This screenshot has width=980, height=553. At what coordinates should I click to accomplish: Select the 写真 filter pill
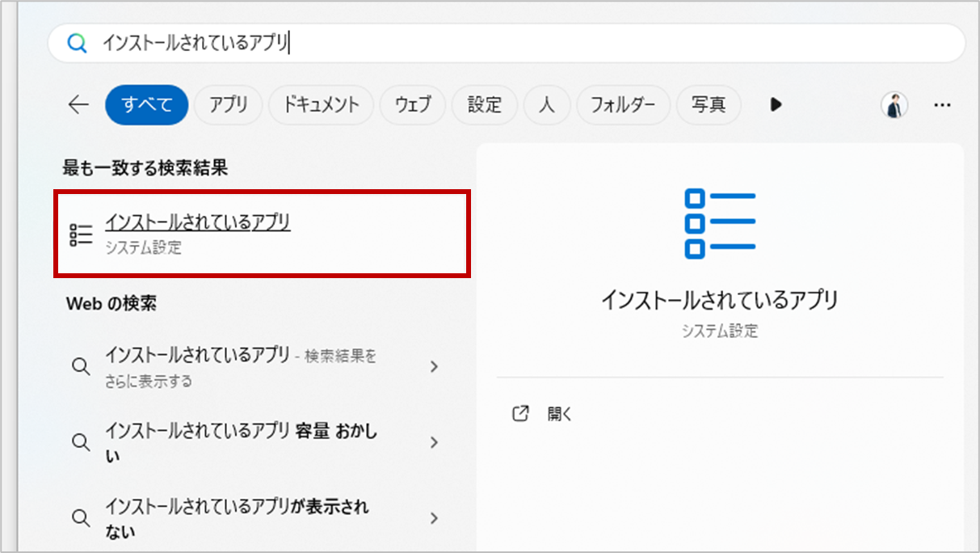pos(709,104)
